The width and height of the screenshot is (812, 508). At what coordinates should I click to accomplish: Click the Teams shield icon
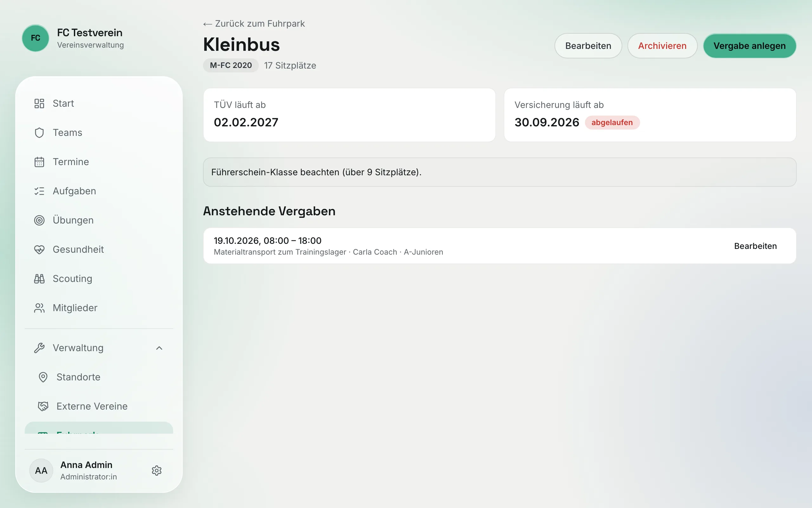click(x=39, y=133)
